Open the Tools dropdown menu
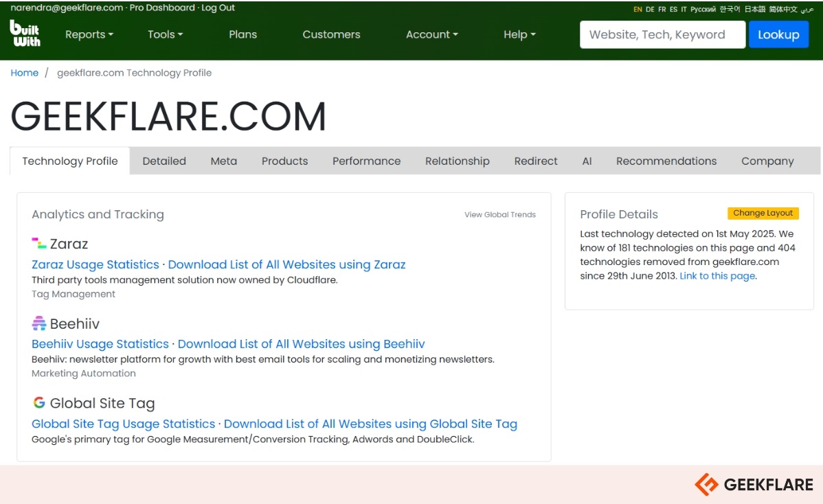Image resolution: width=823 pixels, height=504 pixels. click(166, 34)
